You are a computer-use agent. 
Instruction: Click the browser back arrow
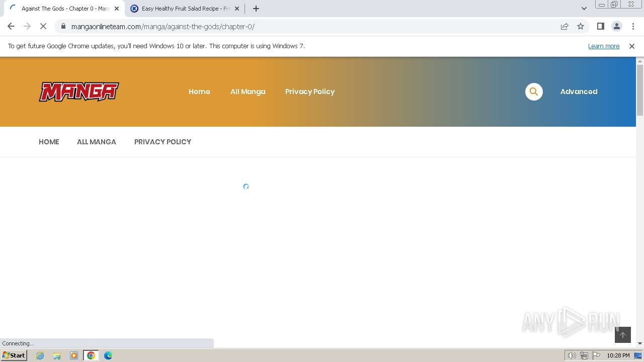coord(11,26)
